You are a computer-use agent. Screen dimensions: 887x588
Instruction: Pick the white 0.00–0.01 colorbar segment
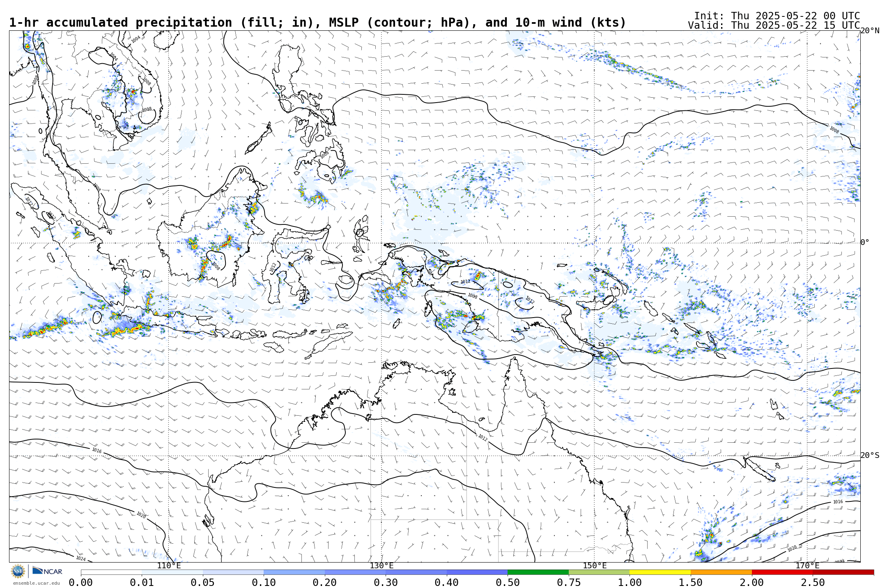[x=111, y=572]
